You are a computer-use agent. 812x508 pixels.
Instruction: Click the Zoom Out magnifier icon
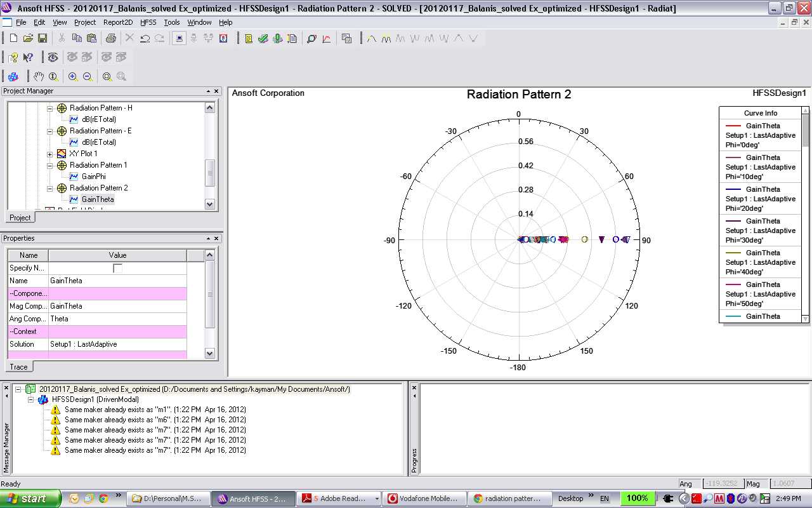88,77
